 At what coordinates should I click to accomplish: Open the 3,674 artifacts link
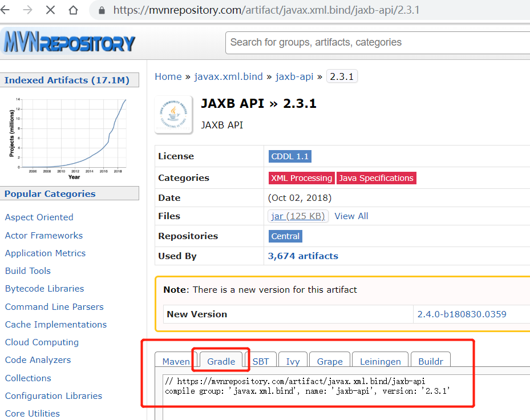(303, 256)
